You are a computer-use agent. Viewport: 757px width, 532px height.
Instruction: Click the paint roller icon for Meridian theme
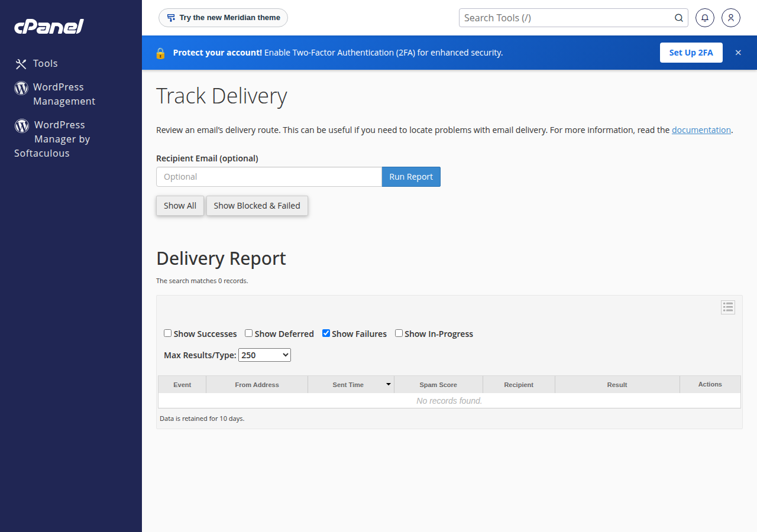(x=171, y=18)
